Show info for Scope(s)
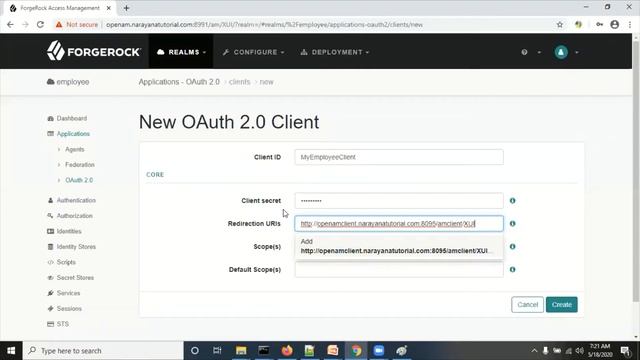The width and height of the screenshot is (640, 360). [x=512, y=247]
